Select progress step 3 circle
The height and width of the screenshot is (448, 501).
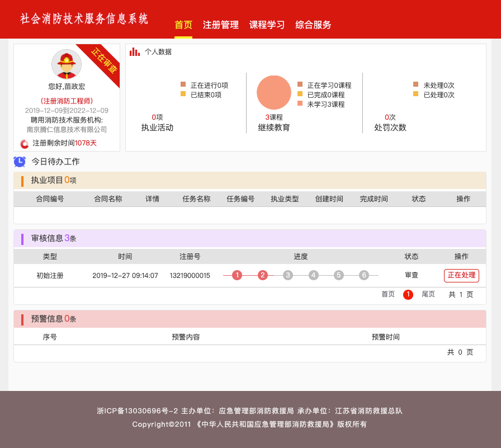[288, 275]
